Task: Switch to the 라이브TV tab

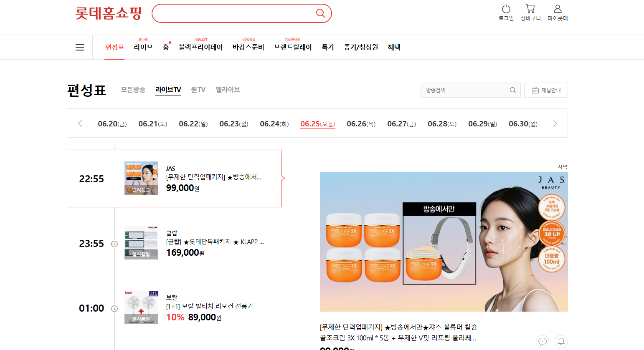Action: [168, 90]
